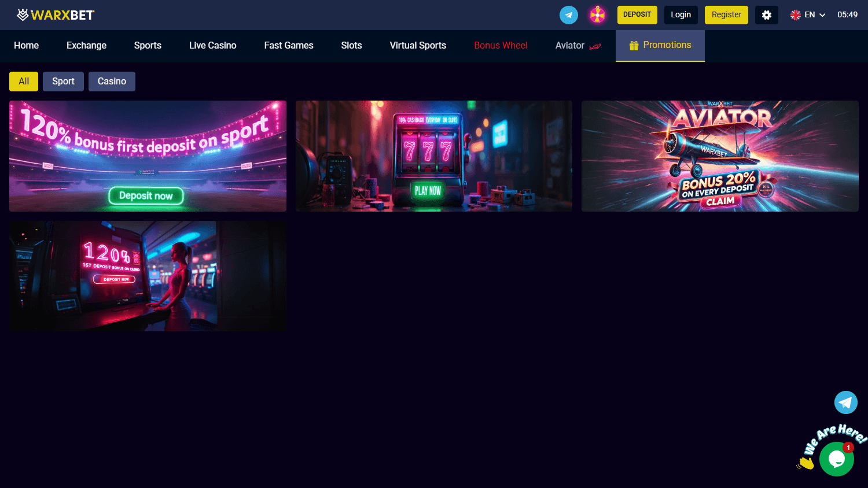Select the All promotions filter
This screenshot has width=868, height=488.
tap(24, 82)
